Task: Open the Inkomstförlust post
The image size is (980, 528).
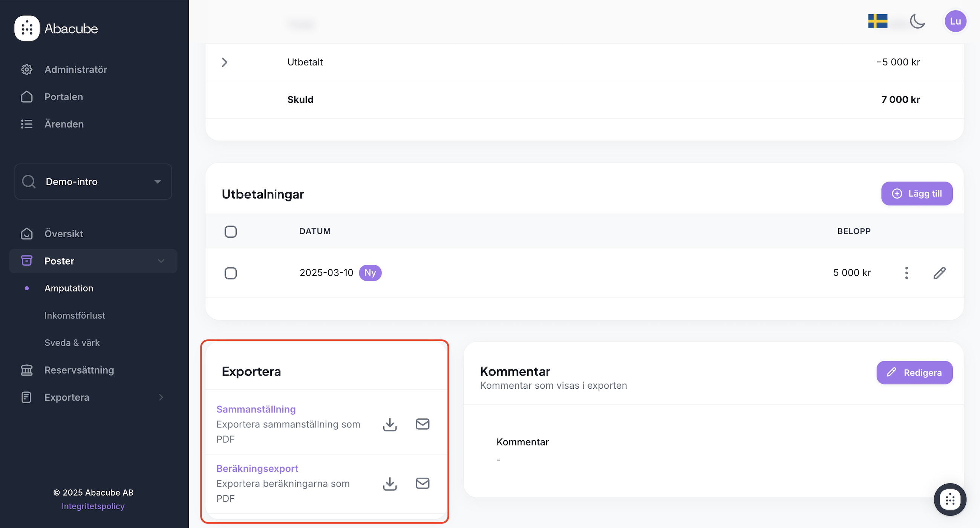Action: tap(75, 316)
